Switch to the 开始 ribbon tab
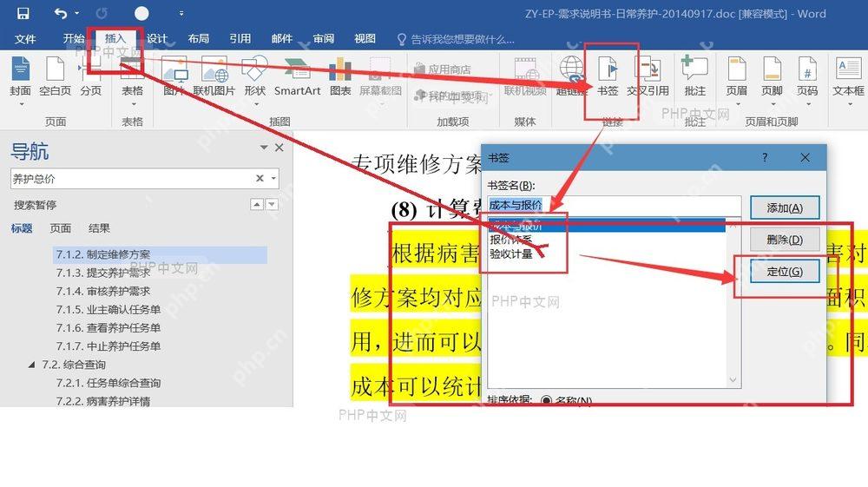868x487 pixels. (73, 39)
